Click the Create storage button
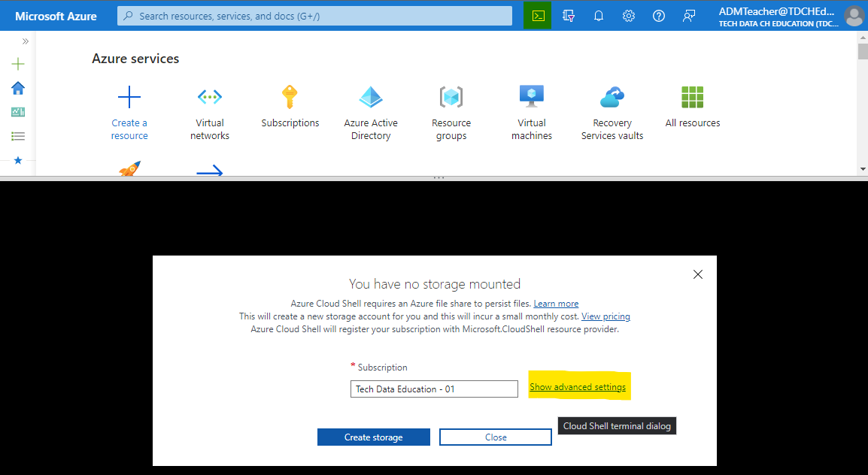Image resolution: width=868 pixels, height=475 pixels. [x=374, y=437]
